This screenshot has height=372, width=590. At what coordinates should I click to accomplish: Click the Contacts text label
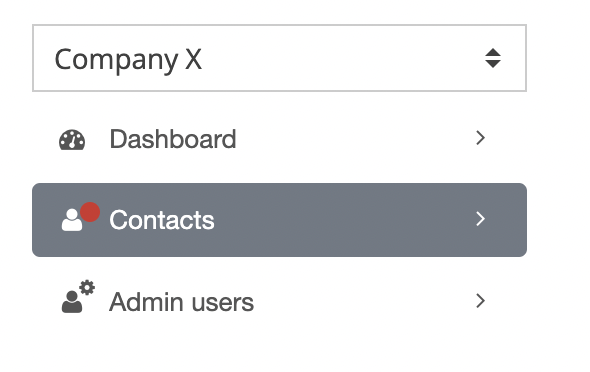[x=162, y=220]
